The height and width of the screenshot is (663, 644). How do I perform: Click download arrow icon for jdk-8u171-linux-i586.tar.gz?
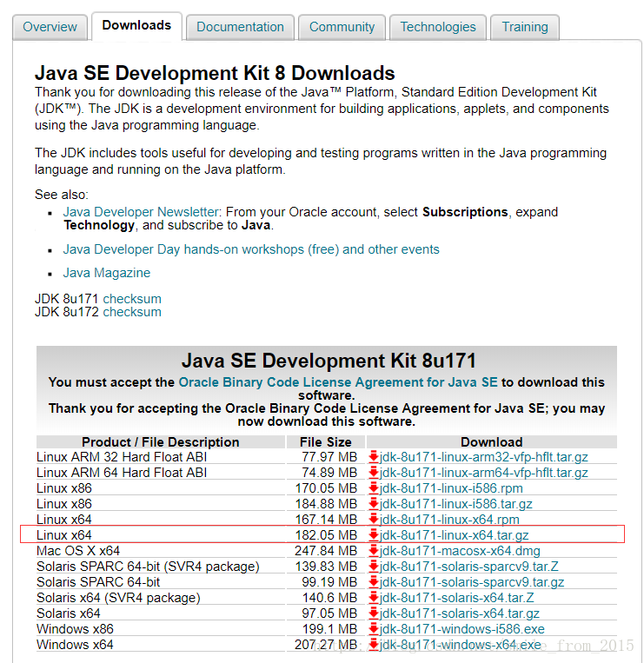[x=374, y=504]
